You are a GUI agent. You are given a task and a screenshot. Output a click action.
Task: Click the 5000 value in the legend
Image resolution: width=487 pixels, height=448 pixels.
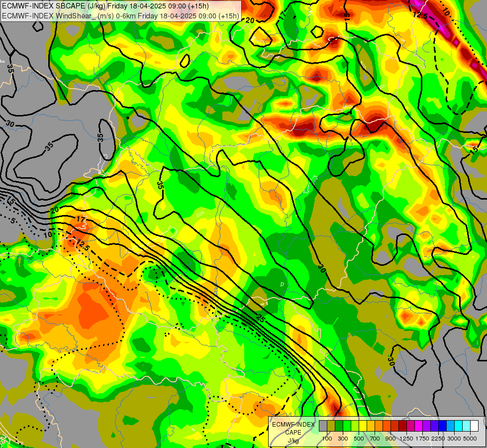470,439
